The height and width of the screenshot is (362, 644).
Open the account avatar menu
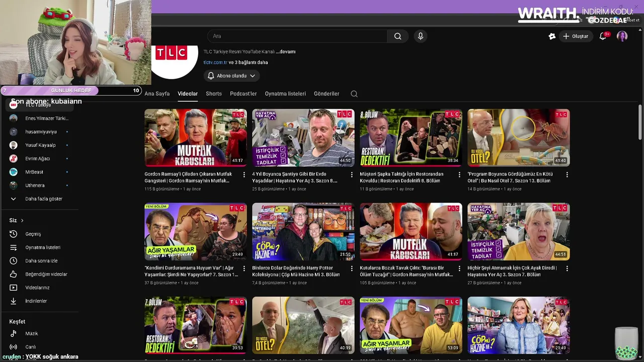tap(622, 36)
